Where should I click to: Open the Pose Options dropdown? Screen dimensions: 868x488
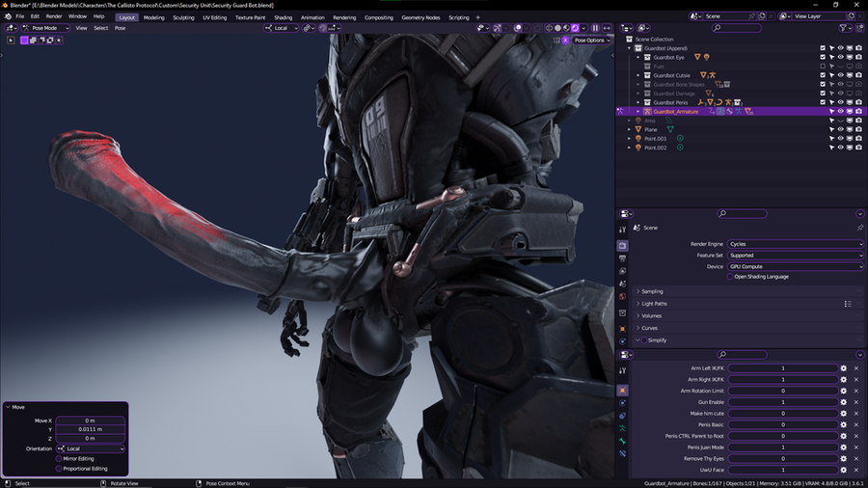point(592,41)
